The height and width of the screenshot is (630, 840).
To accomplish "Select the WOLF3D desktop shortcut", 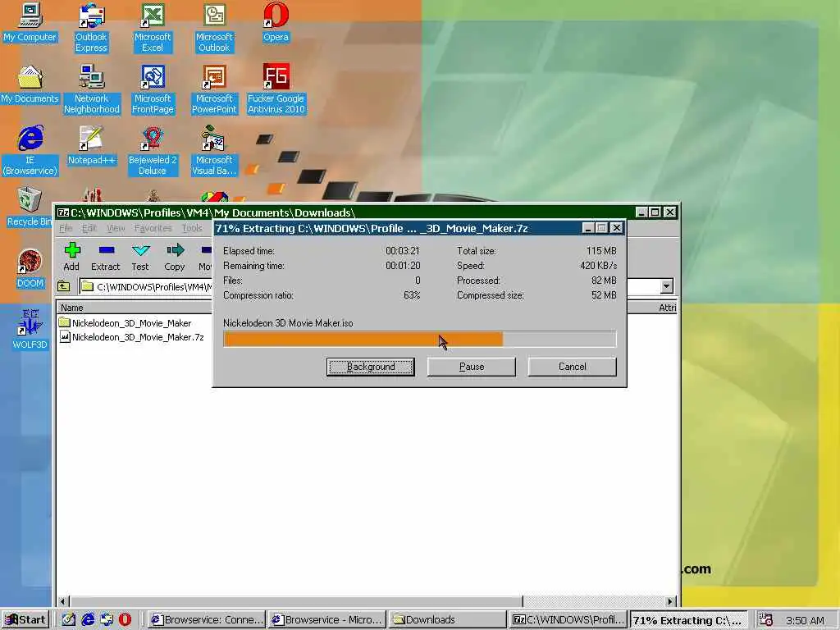I will 30,330.
